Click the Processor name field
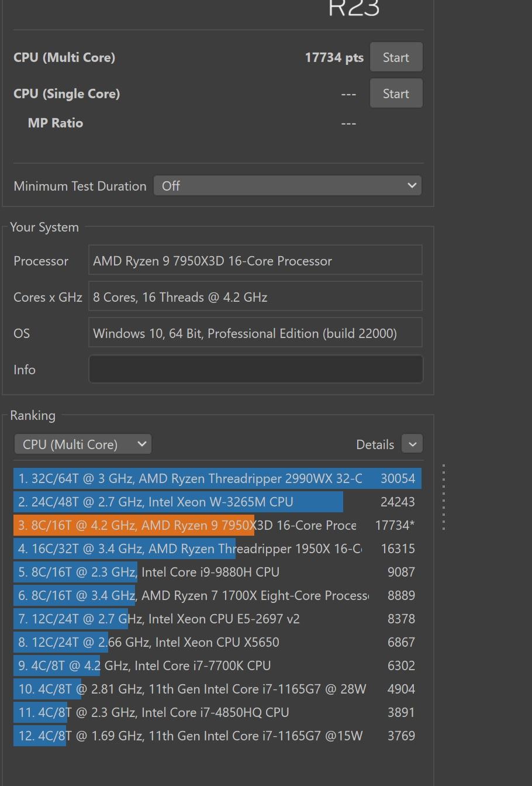 (255, 261)
